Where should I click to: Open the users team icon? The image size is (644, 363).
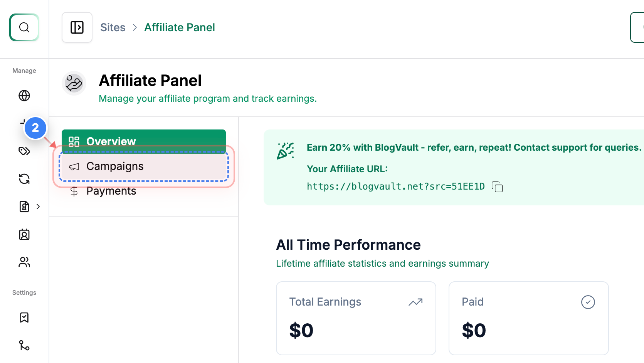(24, 262)
